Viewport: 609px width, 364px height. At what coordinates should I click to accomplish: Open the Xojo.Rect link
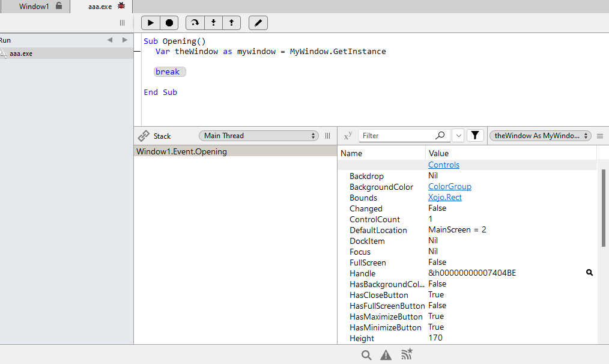click(x=444, y=198)
